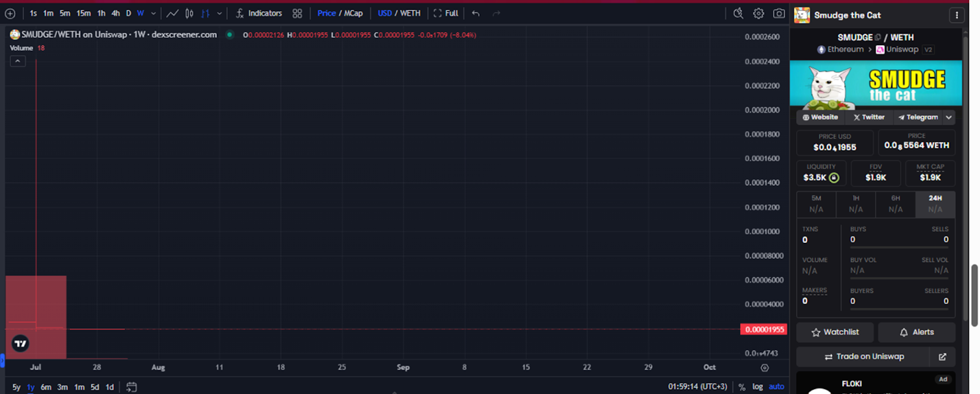The image size is (980, 394).
Task: Select the candlestick chart type icon
Action: coord(189,13)
